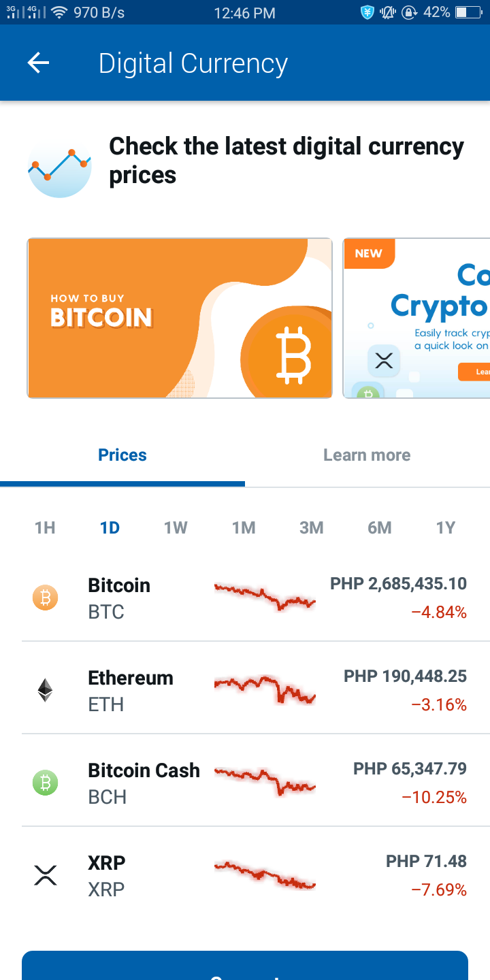Tap the Bitcoin orange coin icon

[46, 598]
